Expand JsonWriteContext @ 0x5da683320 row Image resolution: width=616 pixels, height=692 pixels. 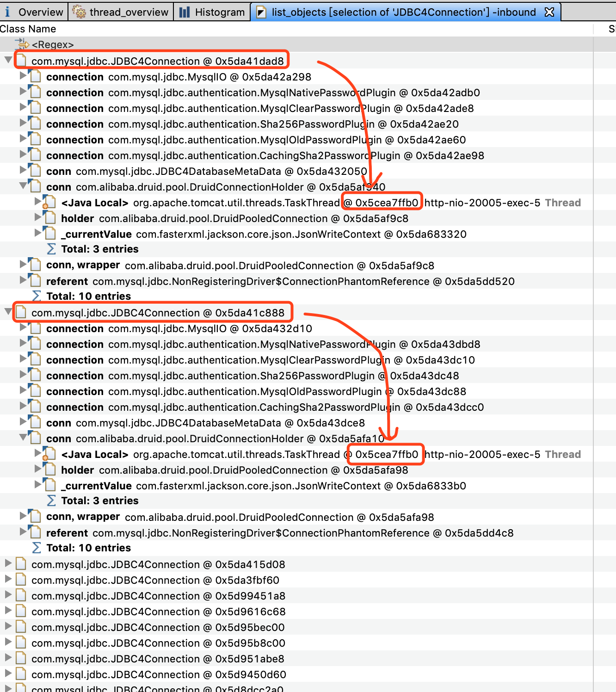pos(38,233)
